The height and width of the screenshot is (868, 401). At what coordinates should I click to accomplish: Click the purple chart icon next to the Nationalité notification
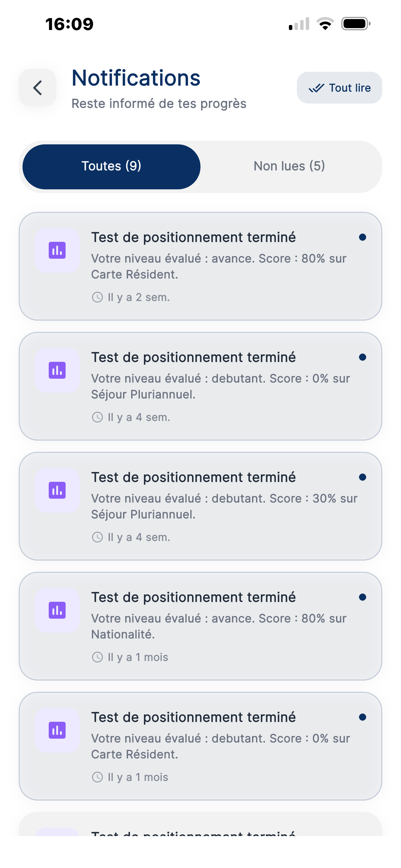tap(57, 611)
